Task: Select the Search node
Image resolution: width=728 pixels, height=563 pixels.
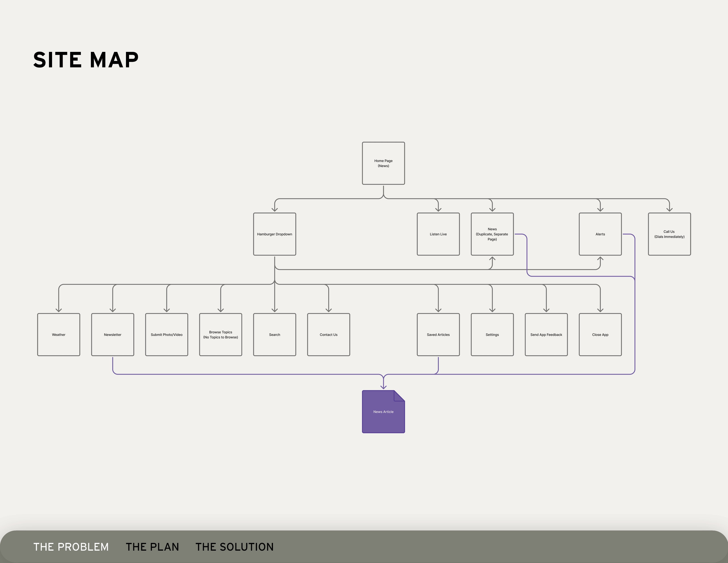Action: 274,334
